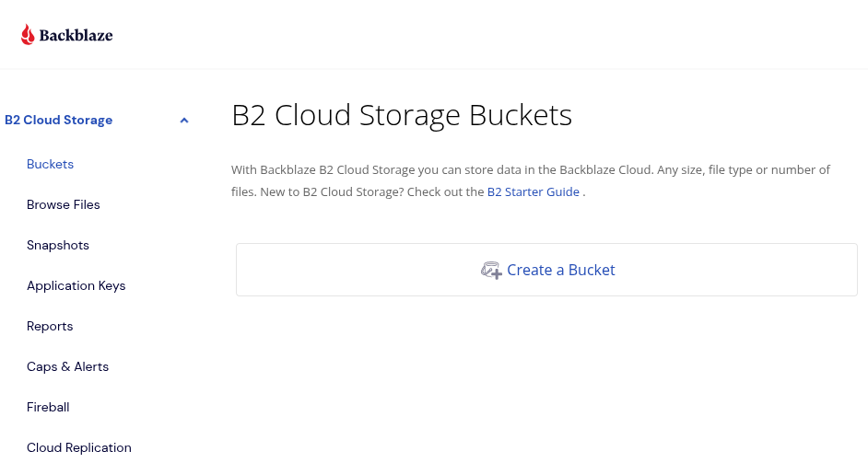Open the Buckets sidebar item
The width and height of the screenshot is (868, 463).
click(x=50, y=164)
